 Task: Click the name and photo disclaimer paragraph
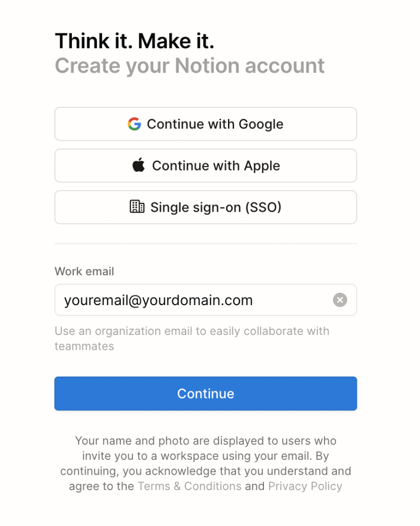click(205, 456)
